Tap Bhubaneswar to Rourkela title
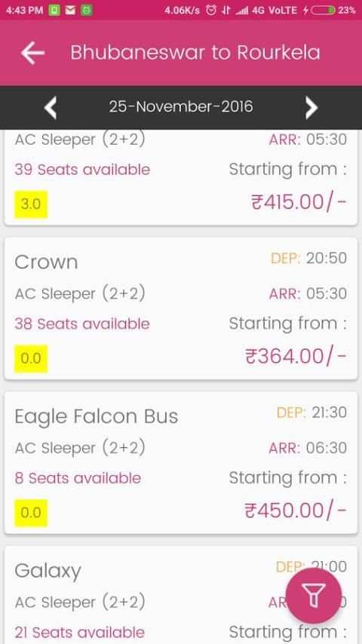 coord(195,53)
